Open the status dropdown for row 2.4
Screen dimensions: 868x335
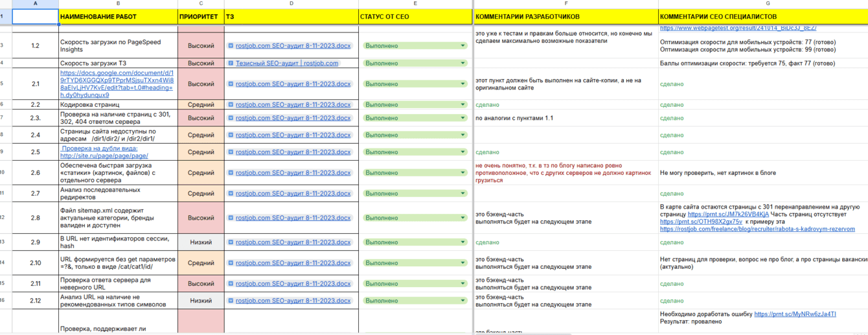point(463,135)
